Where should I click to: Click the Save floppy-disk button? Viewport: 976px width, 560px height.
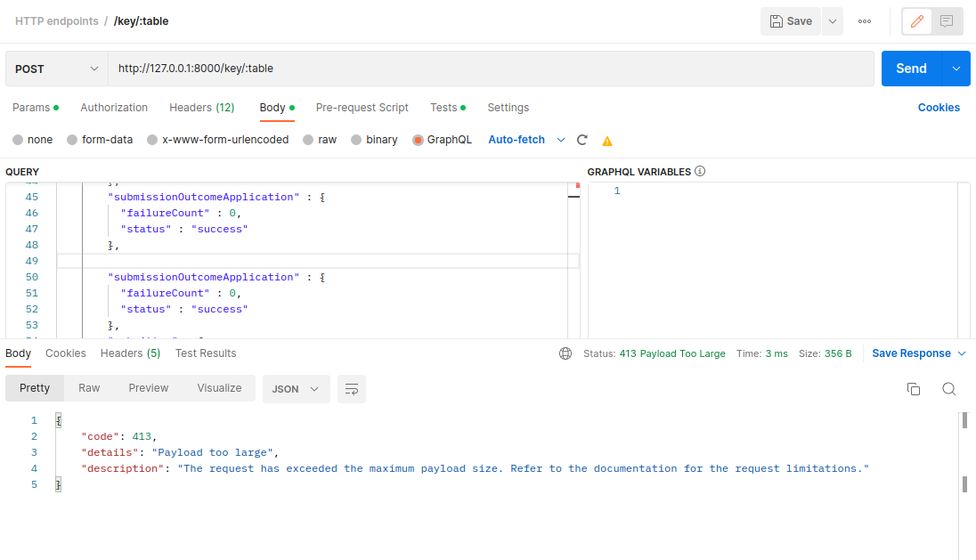tap(791, 21)
